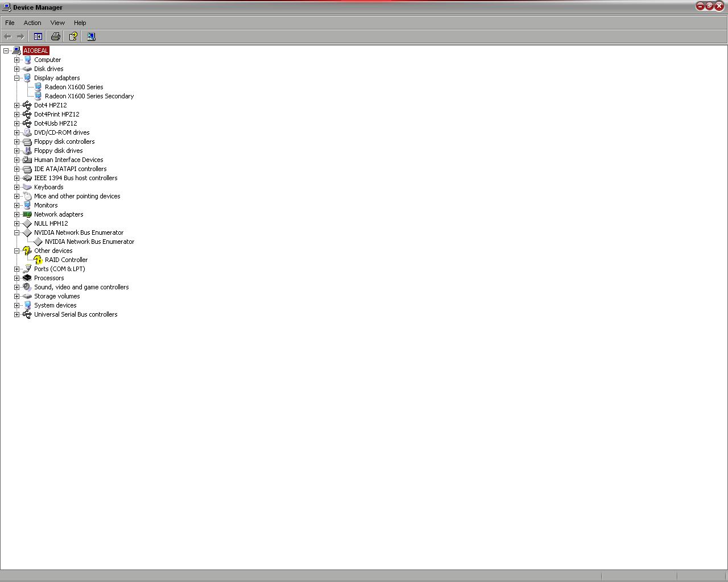Click the Network adapters icon
Viewport: 728px width, 582px height.
pyautogui.click(x=27, y=214)
